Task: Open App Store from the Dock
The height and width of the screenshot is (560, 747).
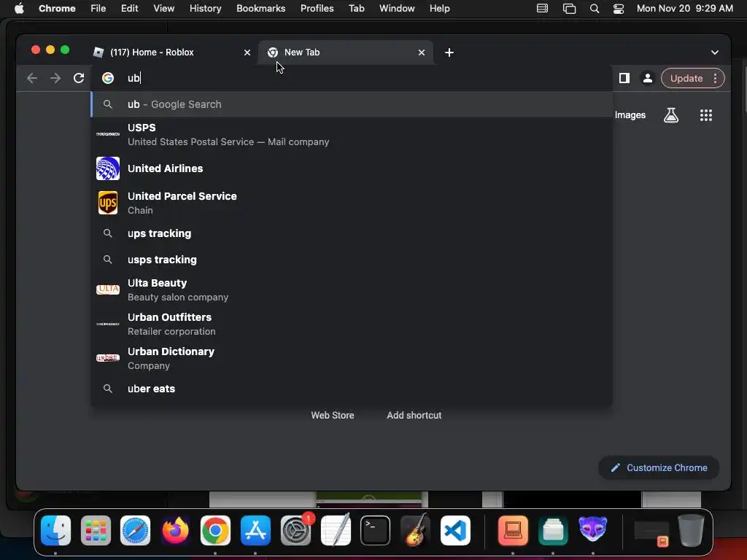Action: 255,531
